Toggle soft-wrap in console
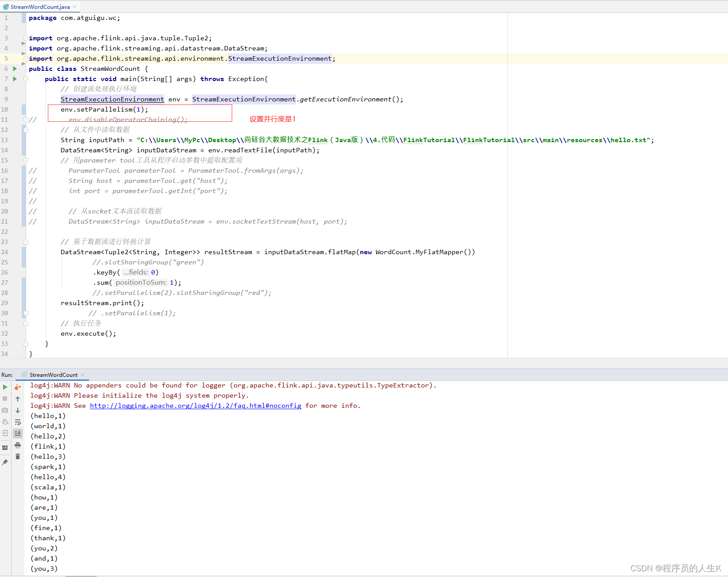 (x=18, y=422)
